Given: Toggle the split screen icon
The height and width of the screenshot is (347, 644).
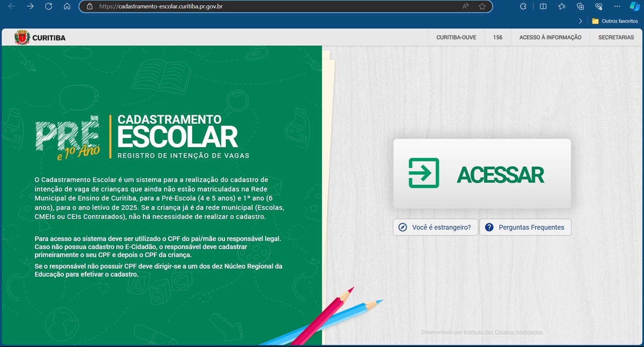Looking at the screenshot, I should [x=543, y=7].
